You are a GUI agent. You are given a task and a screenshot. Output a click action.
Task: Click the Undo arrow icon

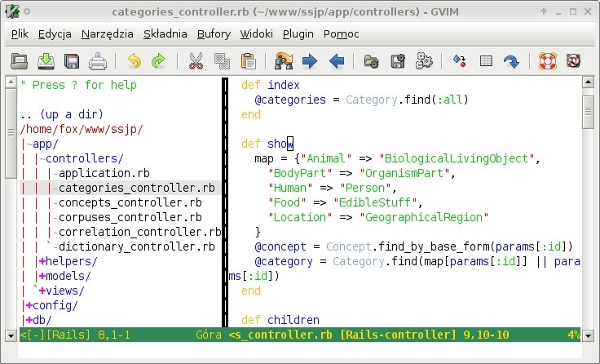(134, 61)
